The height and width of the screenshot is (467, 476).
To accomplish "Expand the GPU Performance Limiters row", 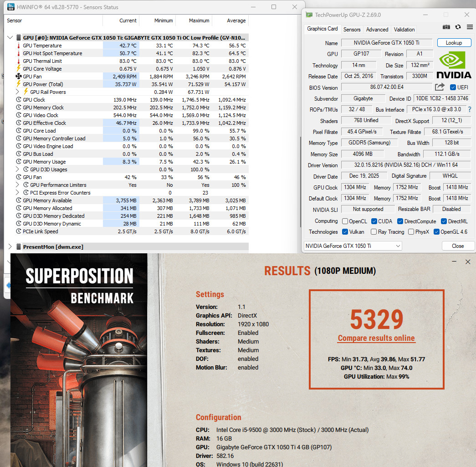I will point(17,185).
